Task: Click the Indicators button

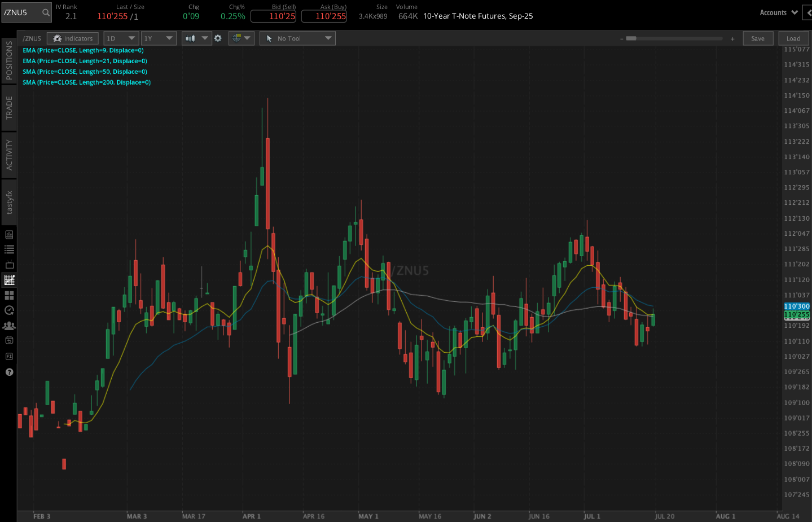Action: tap(72, 38)
